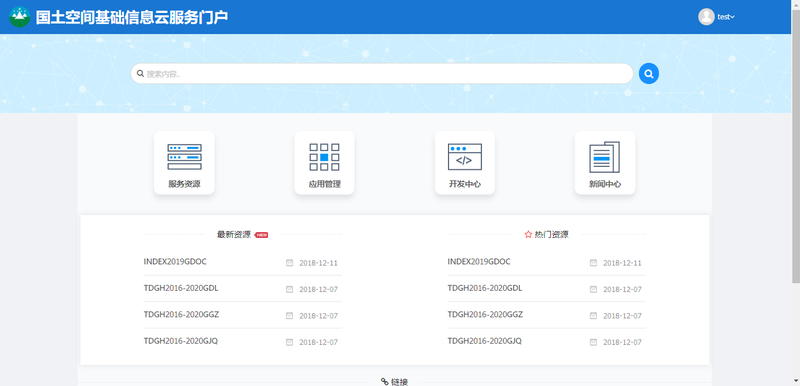Image resolution: width=800 pixels, height=386 pixels.
Task: Open the 服务资源 server icon card
Action: 184,163
